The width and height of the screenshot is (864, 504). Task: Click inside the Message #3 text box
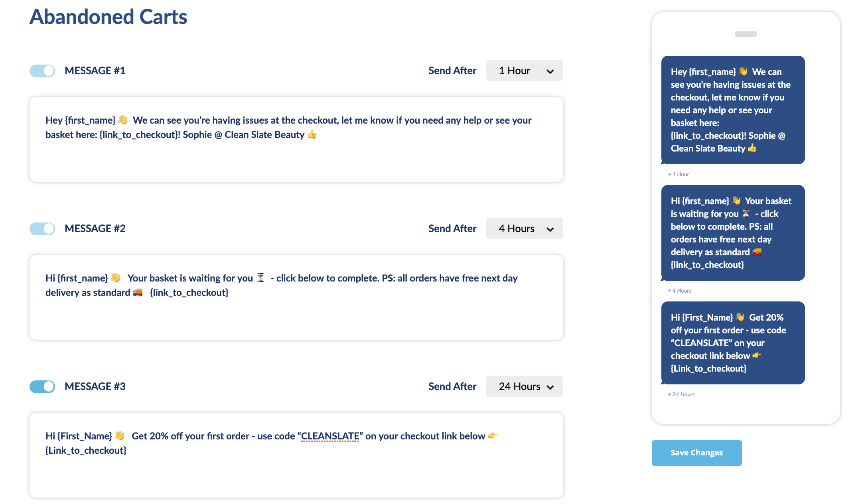coord(296,455)
